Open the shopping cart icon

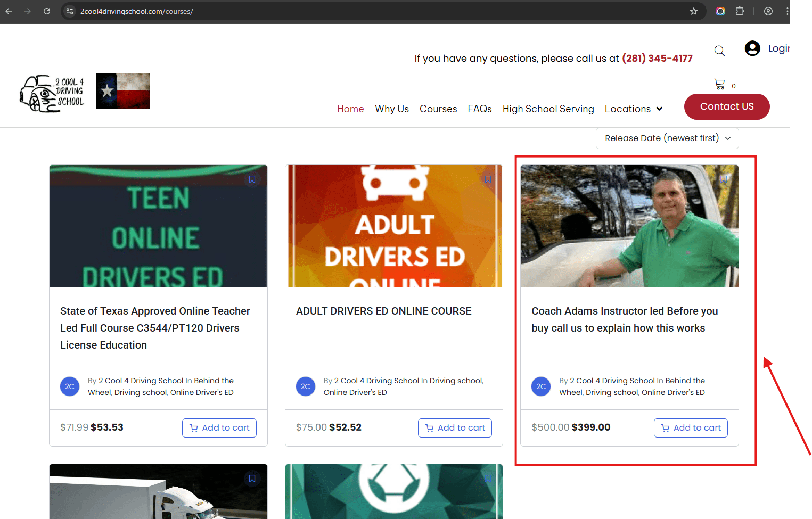pyautogui.click(x=719, y=84)
